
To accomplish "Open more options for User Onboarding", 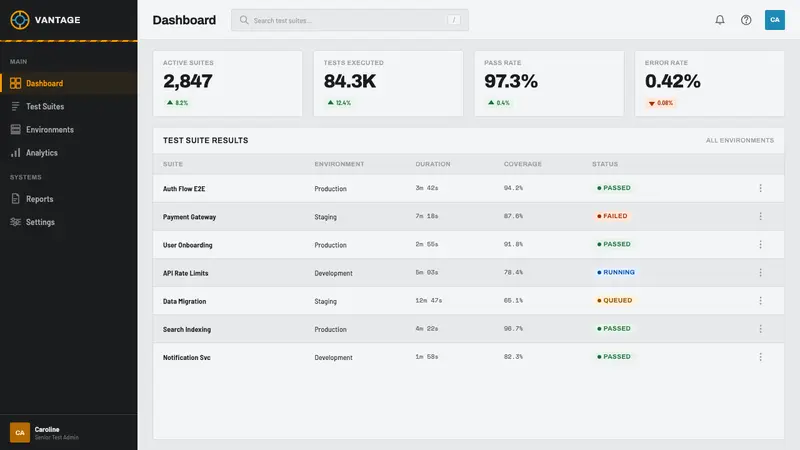I will coord(760,244).
